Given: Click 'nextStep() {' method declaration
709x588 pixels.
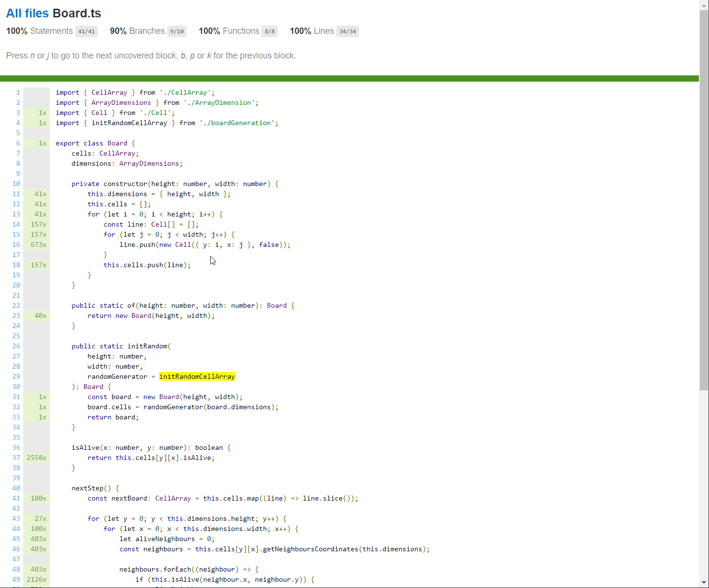Looking at the screenshot, I should pos(95,488).
